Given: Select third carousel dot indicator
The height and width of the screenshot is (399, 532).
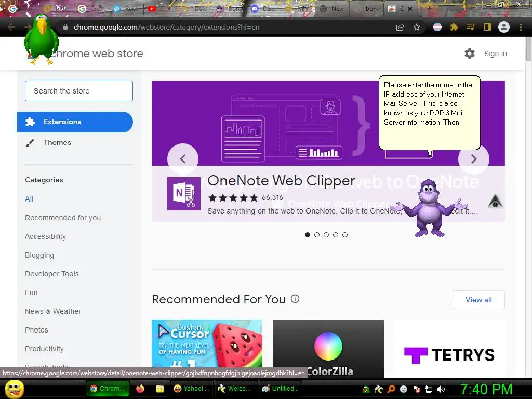Looking at the screenshot, I should click(x=326, y=235).
